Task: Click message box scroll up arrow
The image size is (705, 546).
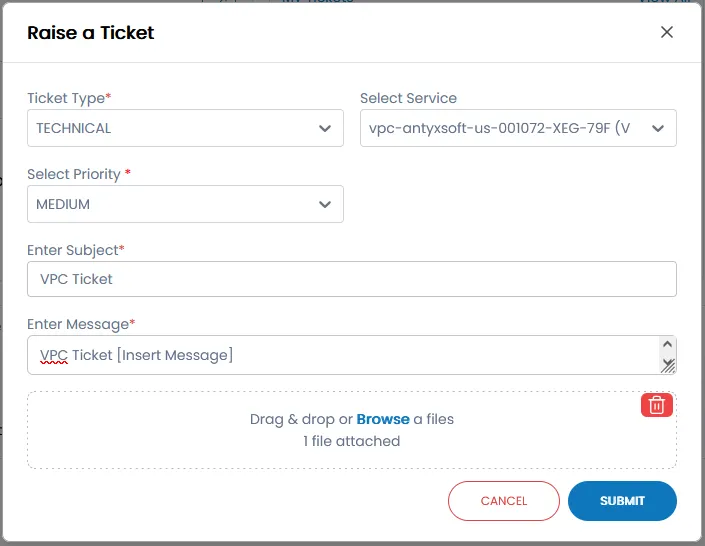Action: click(668, 345)
